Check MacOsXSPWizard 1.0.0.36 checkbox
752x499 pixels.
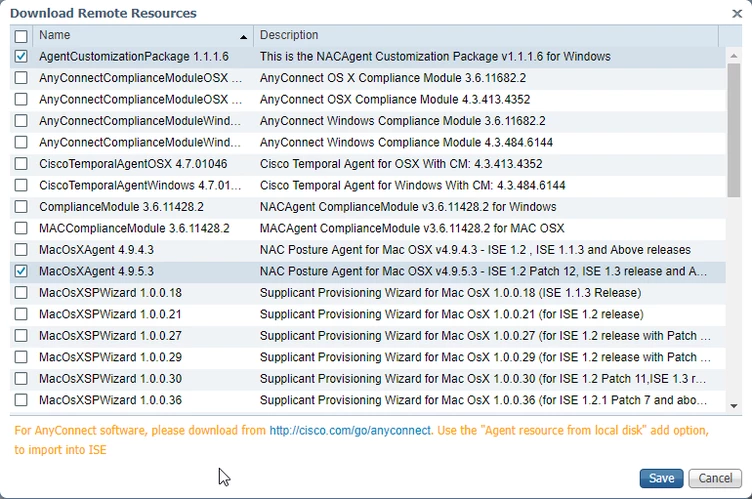(x=21, y=400)
